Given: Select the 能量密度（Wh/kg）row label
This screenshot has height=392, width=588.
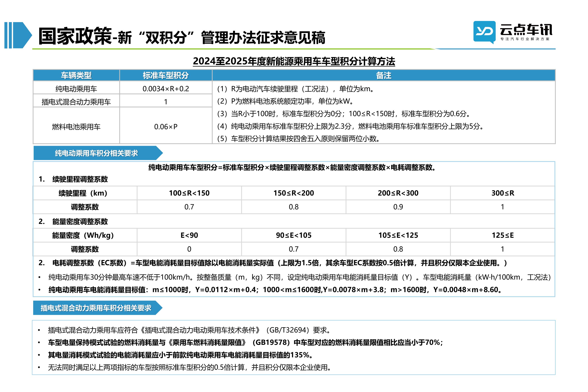Looking at the screenshot, I should (85, 235).
